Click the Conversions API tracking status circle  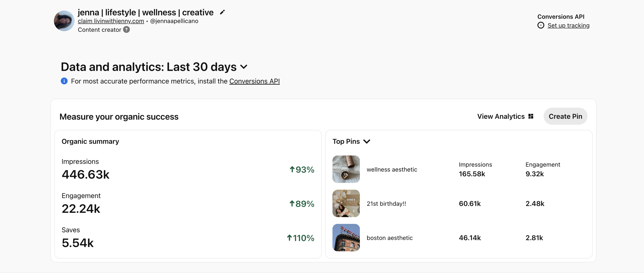click(541, 25)
